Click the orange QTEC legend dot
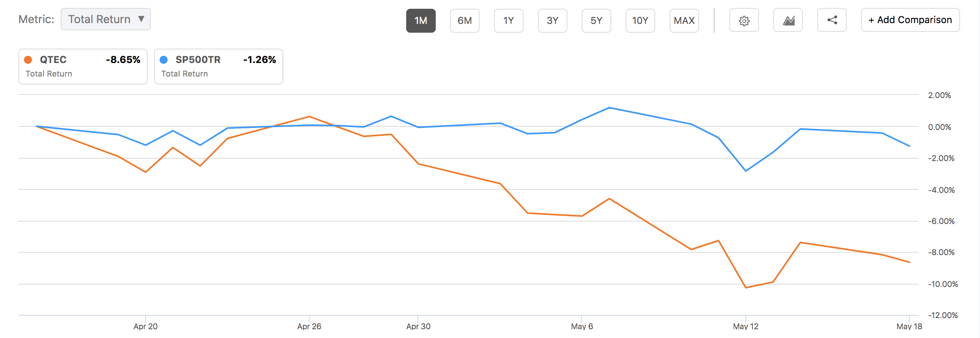The image size is (980, 338). pyautogui.click(x=28, y=60)
